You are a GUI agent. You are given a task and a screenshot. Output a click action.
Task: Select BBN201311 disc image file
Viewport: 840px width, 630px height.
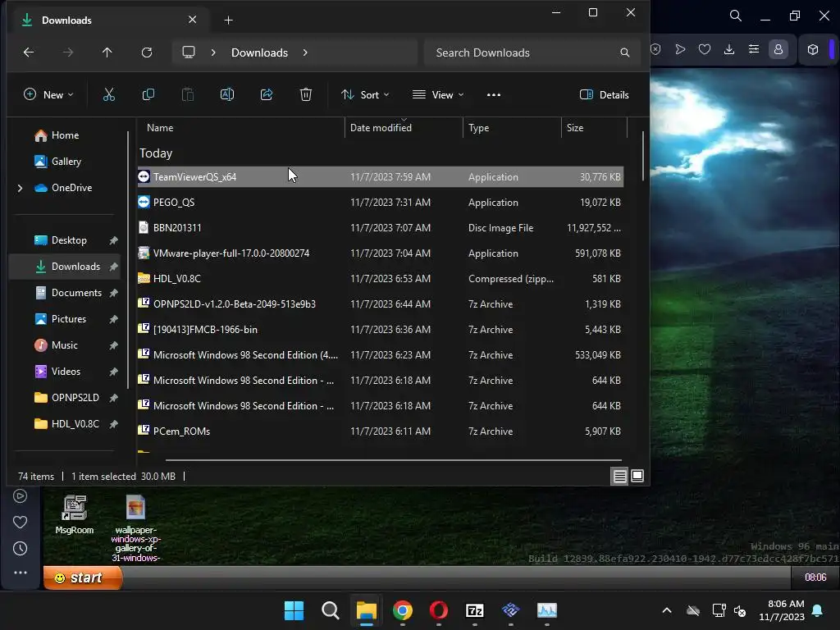click(381, 228)
